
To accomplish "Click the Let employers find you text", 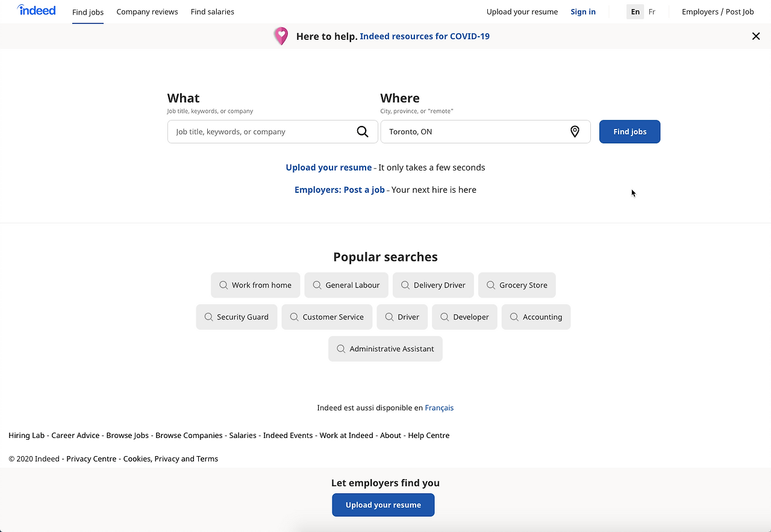I will [x=385, y=483].
